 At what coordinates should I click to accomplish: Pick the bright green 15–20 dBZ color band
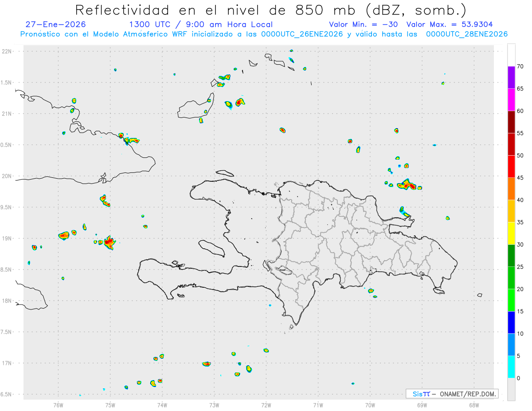(x=511, y=300)
